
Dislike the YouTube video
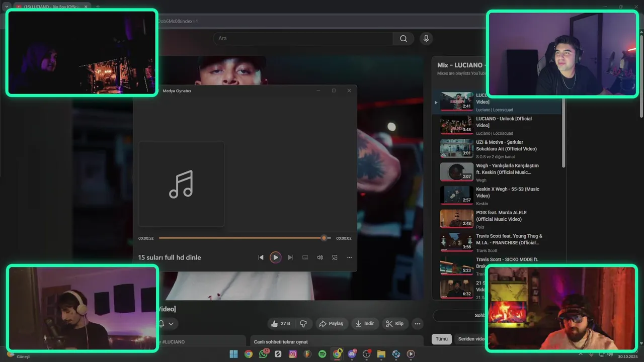tap(303, 324)
